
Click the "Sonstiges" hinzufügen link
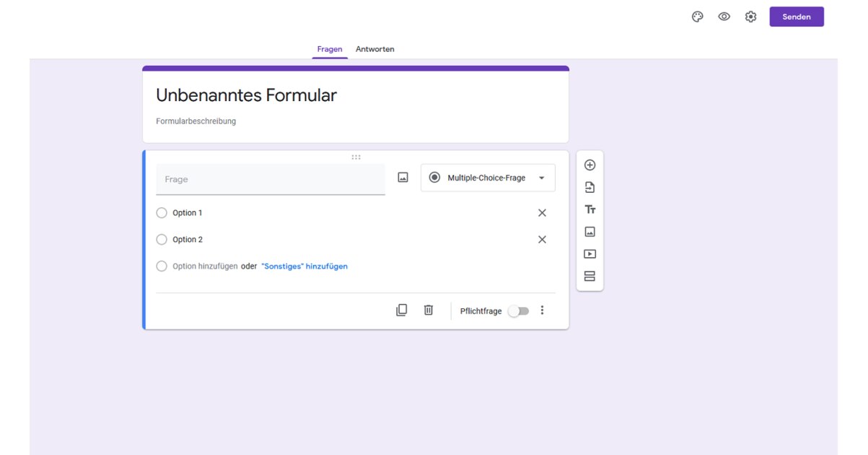[304, 266]
